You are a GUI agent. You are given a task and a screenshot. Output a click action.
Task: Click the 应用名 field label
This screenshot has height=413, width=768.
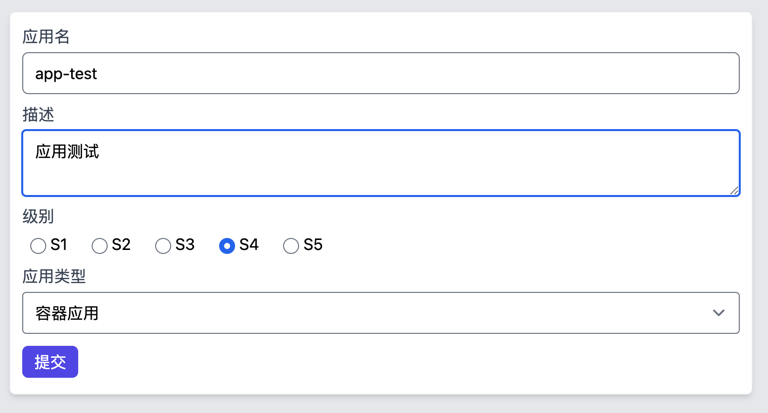tap(46, 37)
